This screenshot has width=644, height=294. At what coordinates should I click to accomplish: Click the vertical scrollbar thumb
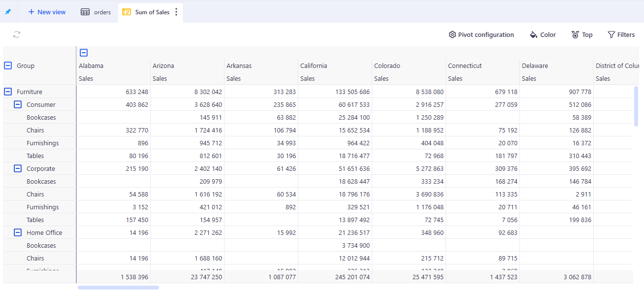point(636,106)
